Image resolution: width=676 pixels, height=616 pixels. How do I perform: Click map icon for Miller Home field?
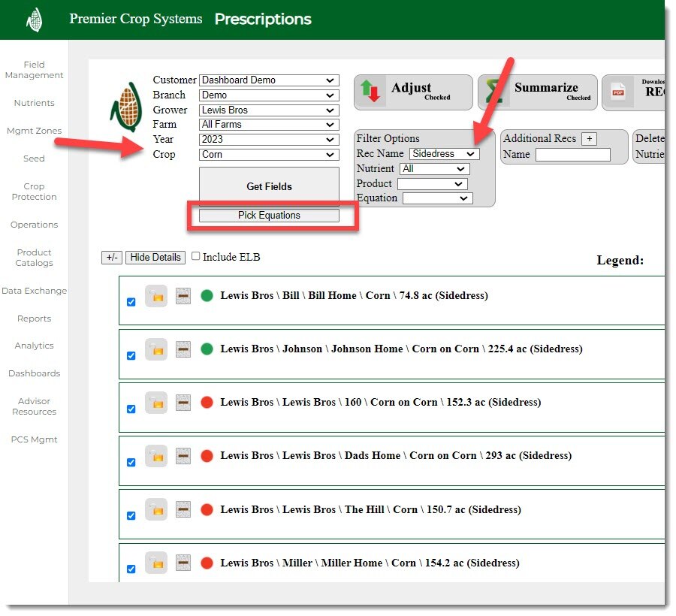click(x=183, y=563)
